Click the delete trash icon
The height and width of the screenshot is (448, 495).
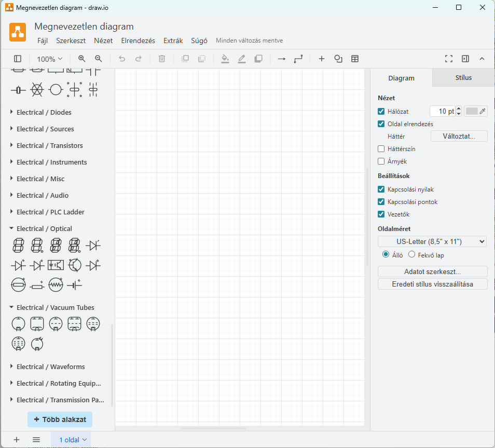162,59
